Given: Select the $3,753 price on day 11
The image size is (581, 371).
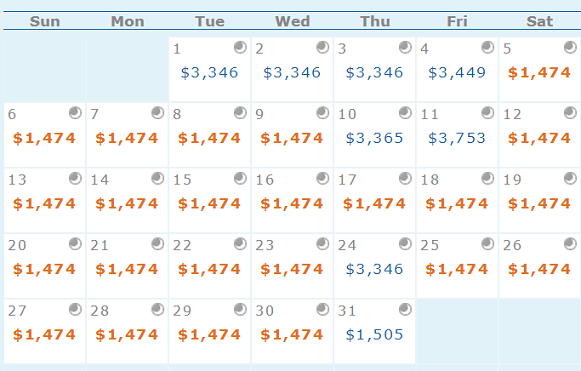Looking at the screenshot, I should pos(457,138).
